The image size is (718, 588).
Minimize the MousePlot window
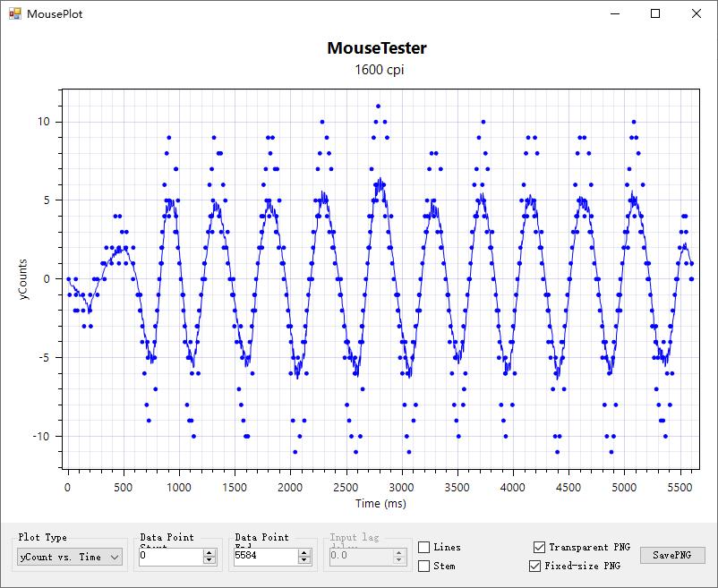pyautogui.click(x=614, y=14)
